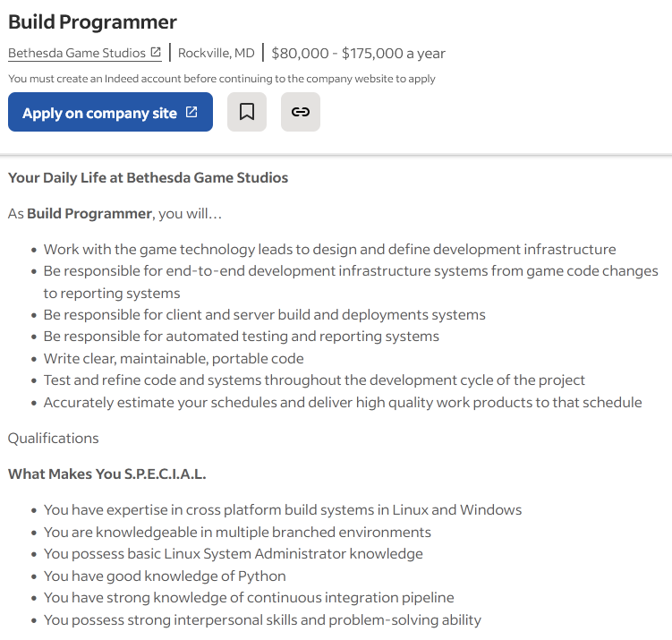Click the Rockville, MD location text
This screenshot has width=672, height=640.
[216, 53]
